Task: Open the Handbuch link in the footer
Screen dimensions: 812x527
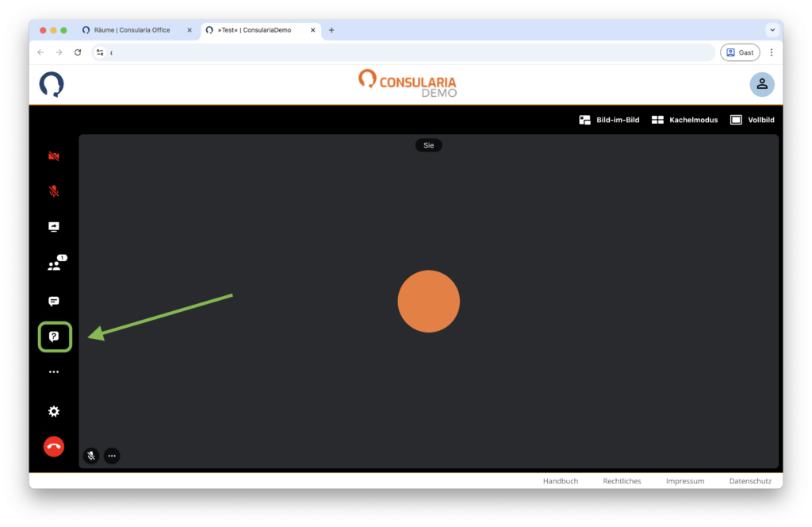Action: coord(560,481)
